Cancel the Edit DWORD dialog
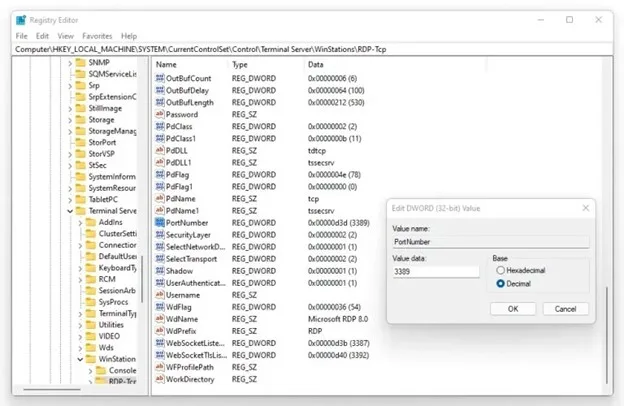Image resolution: width=624 pixels, height=406 pixels. pyautogui.click(x=566, y=309)
